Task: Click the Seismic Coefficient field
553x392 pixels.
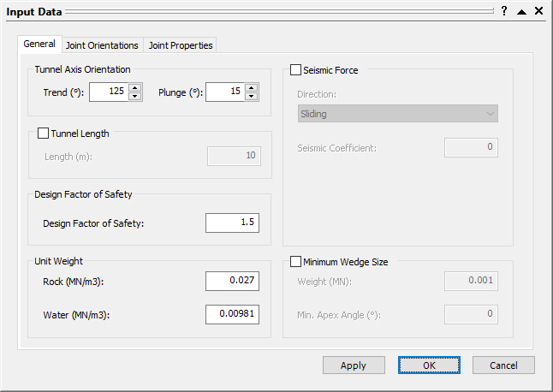Action: point(471,147)
